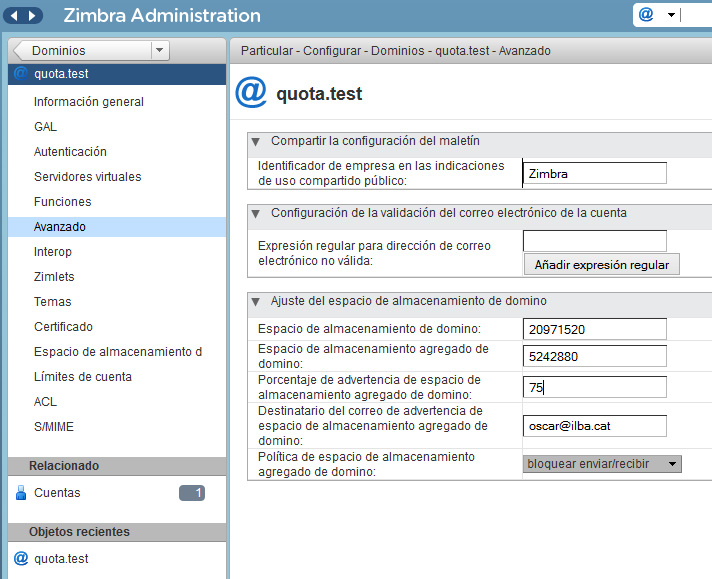Click the regular expression input field
The width and height of the screenshot is (712, 579).
[595, 241]
